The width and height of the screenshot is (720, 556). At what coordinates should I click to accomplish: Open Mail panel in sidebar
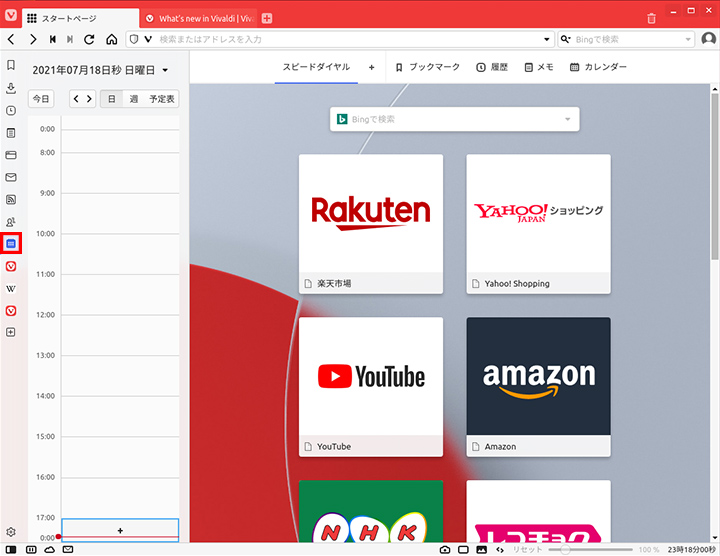click(x=11, y=177)
